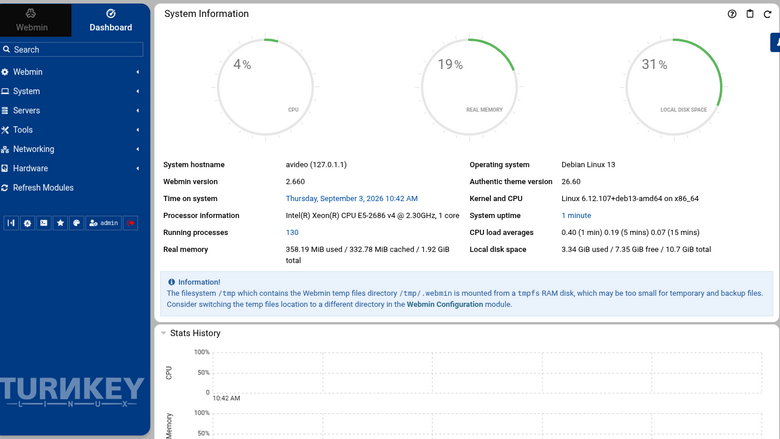This screenshot has height=439, width=780.
Task: Focus the Search field in the sidebar
Action: [72, 50]
